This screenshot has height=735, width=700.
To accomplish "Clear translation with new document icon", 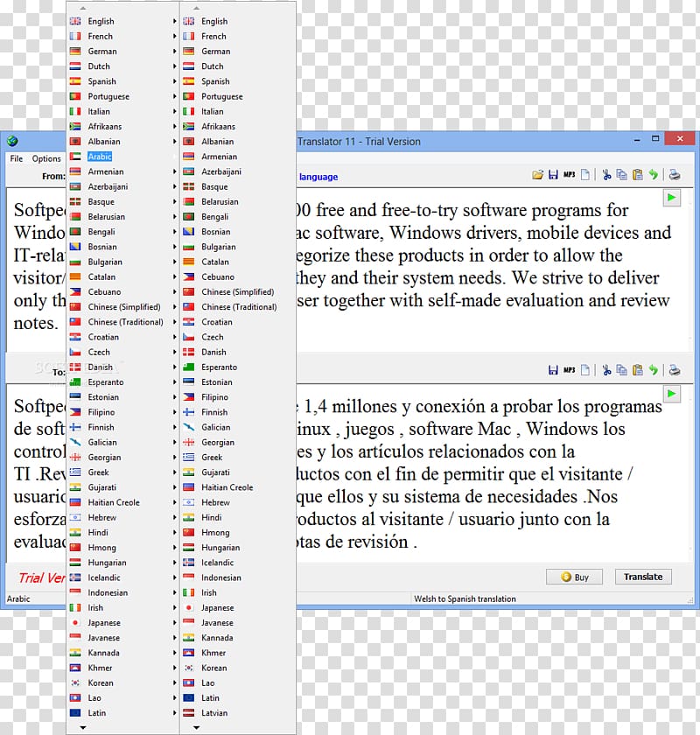I will pos(585,370).
